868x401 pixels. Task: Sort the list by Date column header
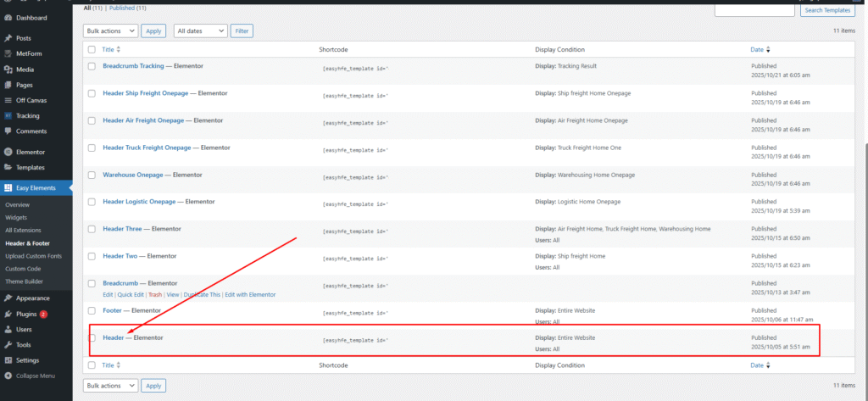757,50
